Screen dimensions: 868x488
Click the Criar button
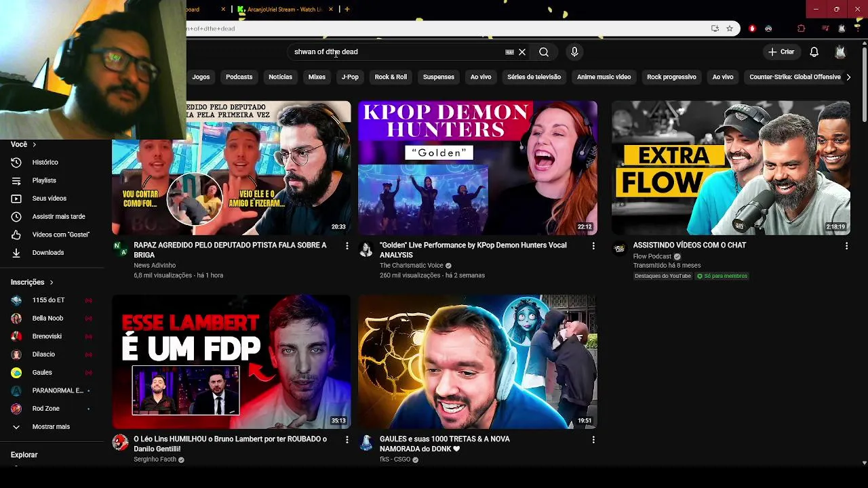781,52
